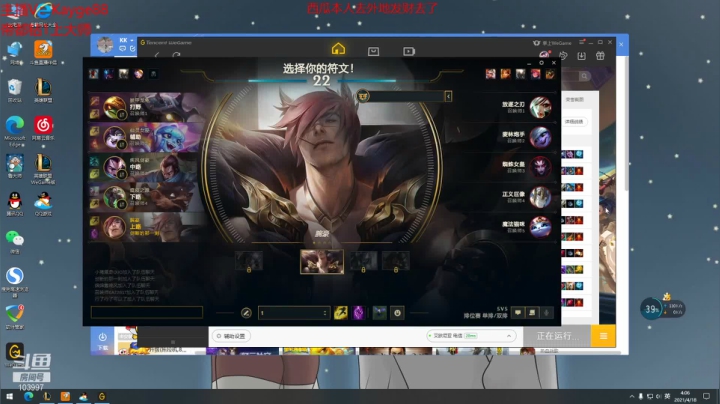Select the highlighted Sett skin thumbnail

(321, 262)
